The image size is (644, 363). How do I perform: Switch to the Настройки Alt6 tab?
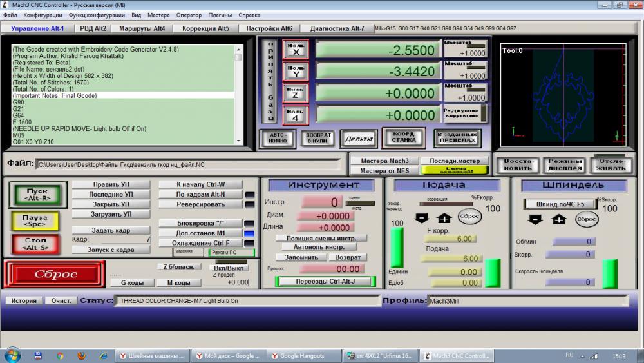tap(269, 28)
